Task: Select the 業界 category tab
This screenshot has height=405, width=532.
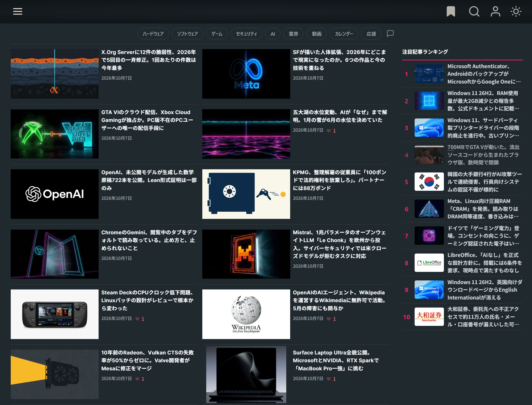Action: (x=293, y=34)
